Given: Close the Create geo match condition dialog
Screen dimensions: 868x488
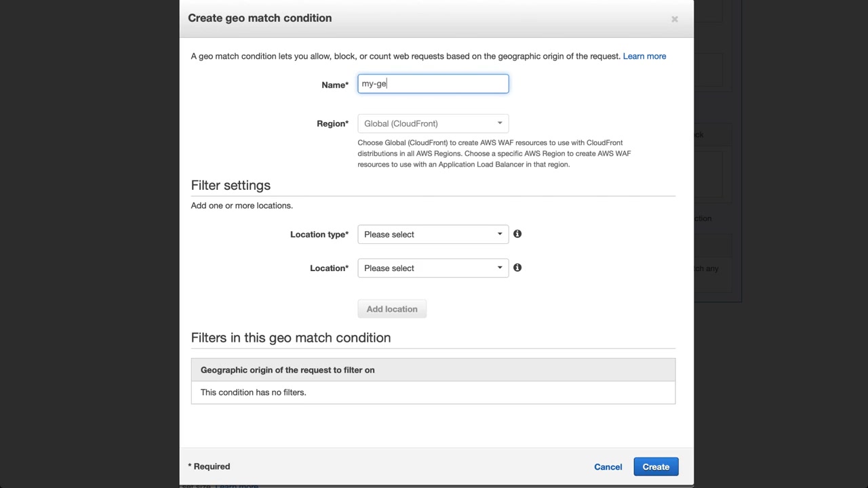Looking at the screenshot, I should pos(675,19).
